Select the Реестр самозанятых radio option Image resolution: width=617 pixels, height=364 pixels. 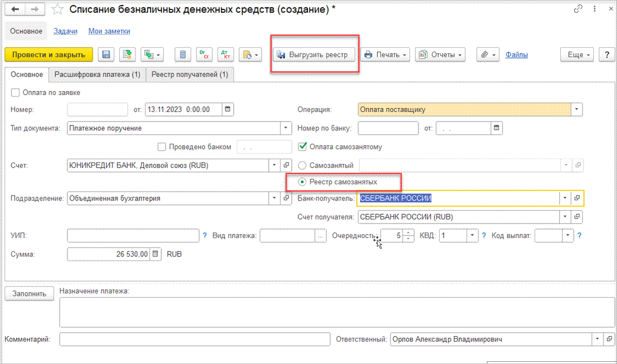(302, 182)
